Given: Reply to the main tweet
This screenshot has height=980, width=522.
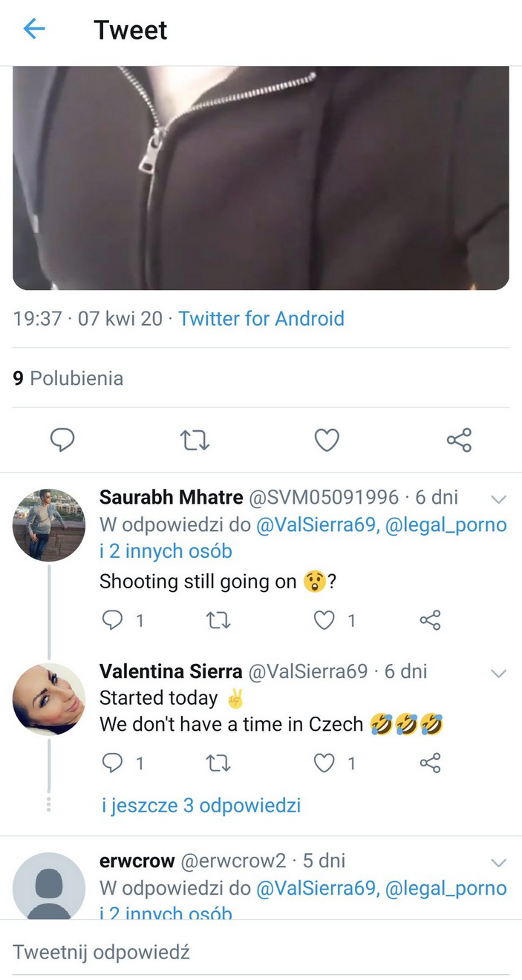Looking at the screenshot, I should [62, 440].
